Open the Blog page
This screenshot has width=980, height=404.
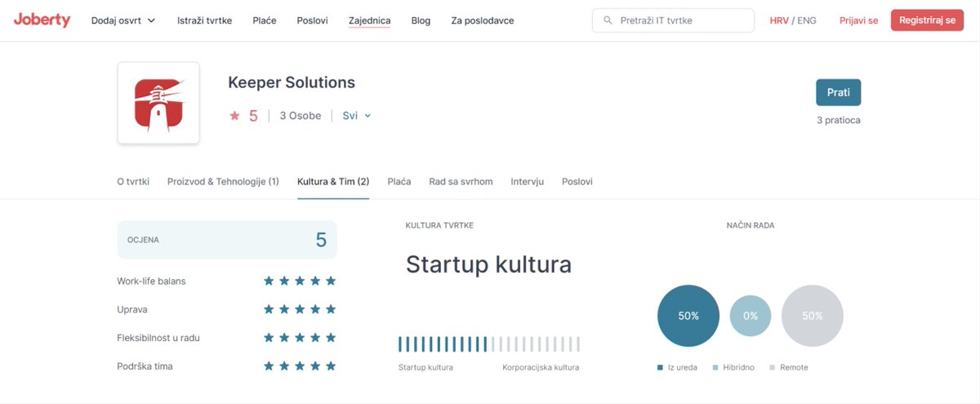pyautogui.click(x=421, y=20)
